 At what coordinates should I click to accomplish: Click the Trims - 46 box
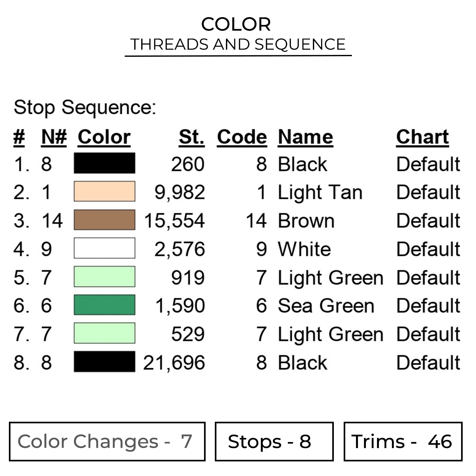click(x=403, y=441)
